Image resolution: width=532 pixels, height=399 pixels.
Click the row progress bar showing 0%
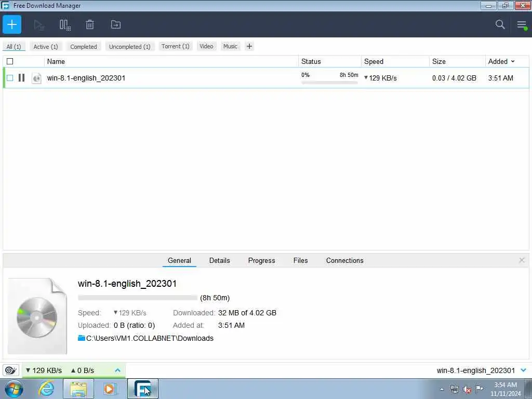click(329, 83)
